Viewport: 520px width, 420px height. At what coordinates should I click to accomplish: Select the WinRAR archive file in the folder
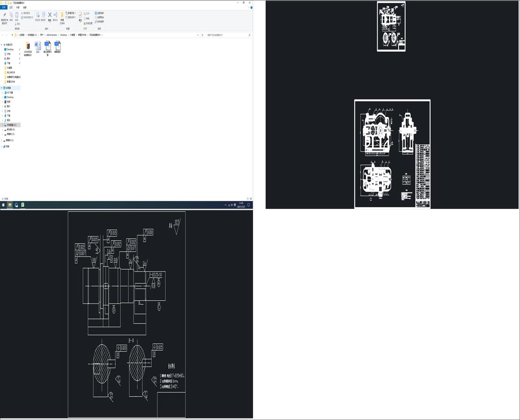(28, 48)
